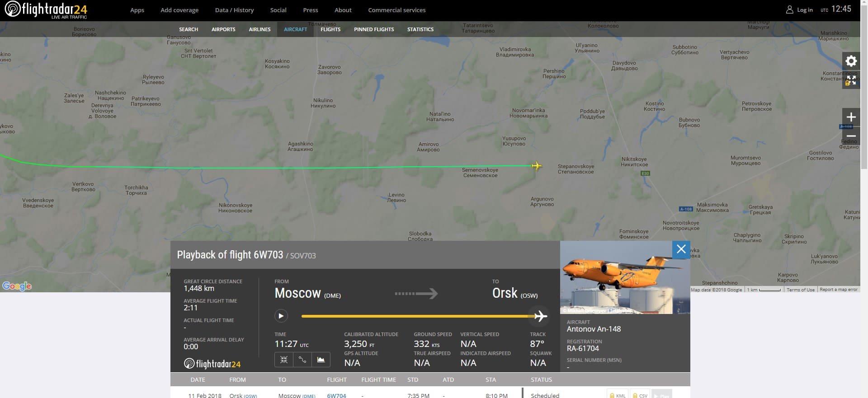Click the 3,250 FT altitude value

(359, 344)
